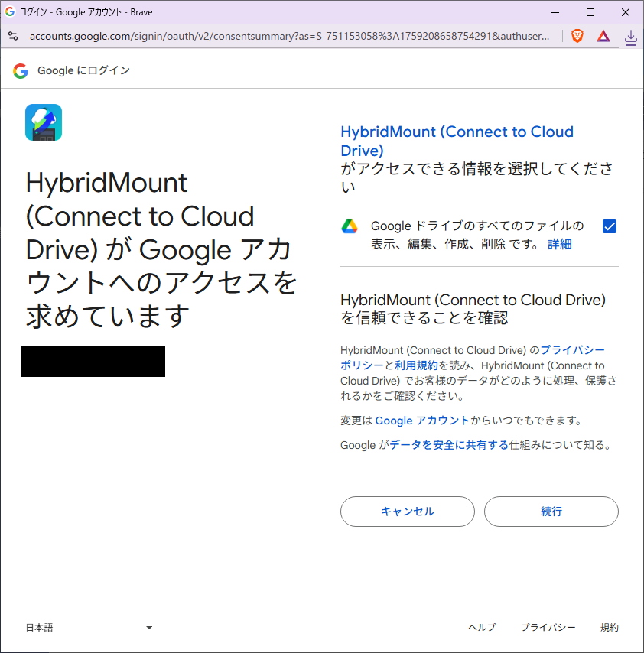Click the Google logo next to Google にログイン

[x=21, y=71]
